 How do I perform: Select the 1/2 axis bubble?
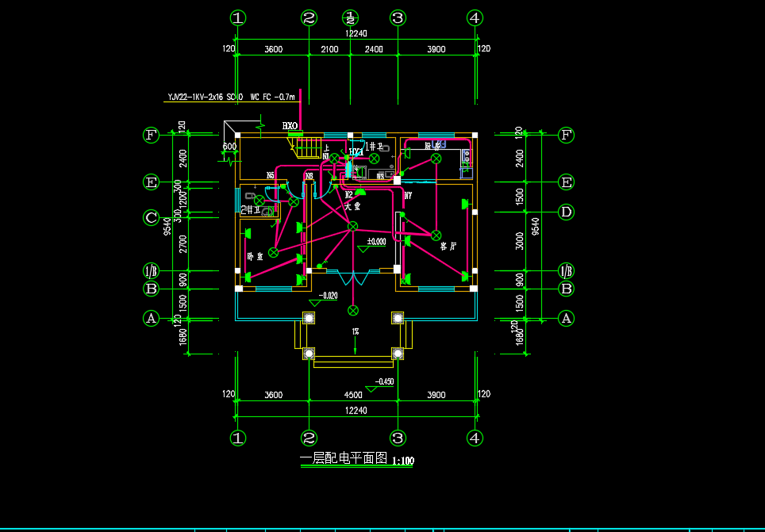tap(350, 18)
